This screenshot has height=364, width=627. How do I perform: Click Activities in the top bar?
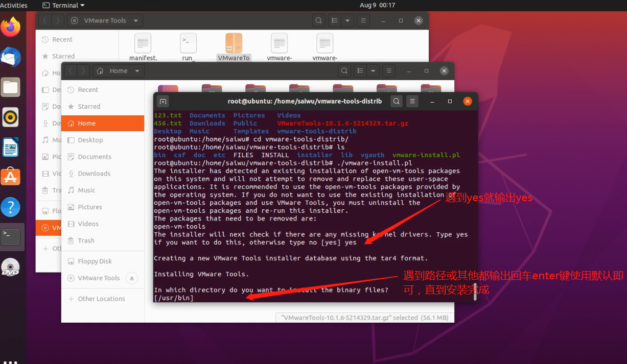14,5
